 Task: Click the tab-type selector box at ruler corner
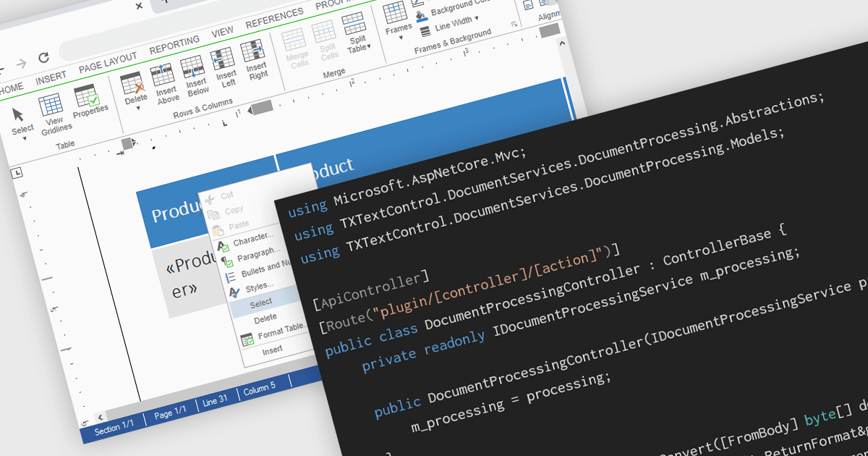point(17,172)
